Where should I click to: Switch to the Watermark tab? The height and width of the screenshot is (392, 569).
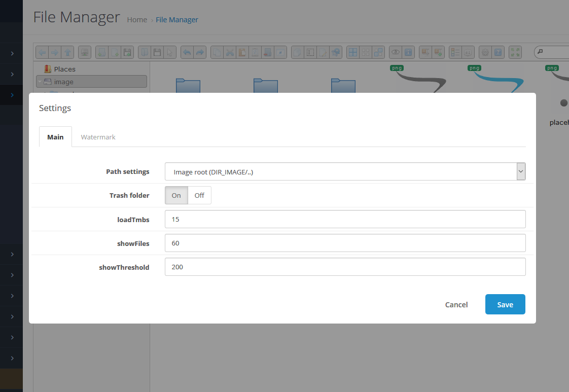pos(98,137)
